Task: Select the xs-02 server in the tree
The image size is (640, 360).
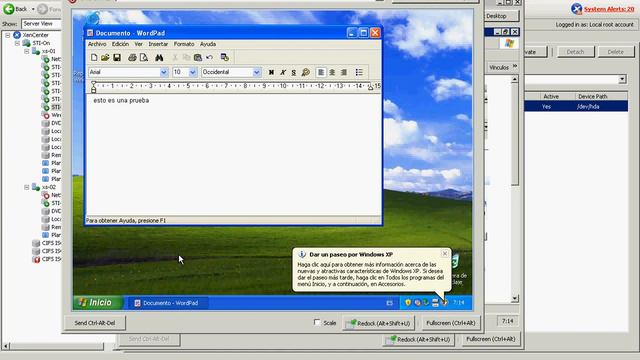Action: point(49,187)
